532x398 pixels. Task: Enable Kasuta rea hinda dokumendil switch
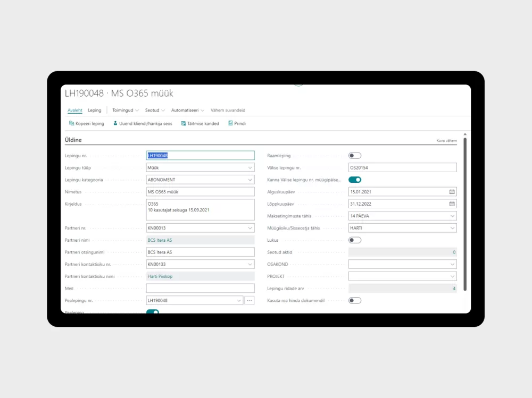pyautogui.click(x=355, y=300)
